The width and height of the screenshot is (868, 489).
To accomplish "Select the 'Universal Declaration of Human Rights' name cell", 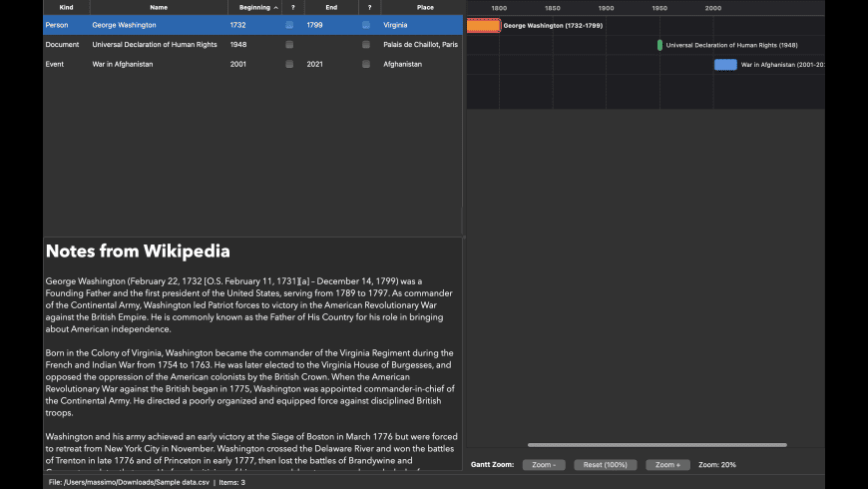I will (x=155, y=44).
